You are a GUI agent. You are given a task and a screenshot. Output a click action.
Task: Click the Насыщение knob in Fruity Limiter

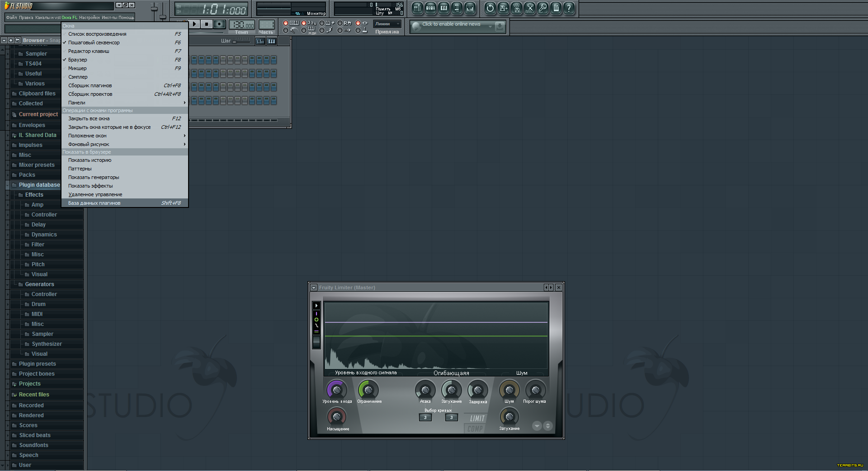pos(336,416)
